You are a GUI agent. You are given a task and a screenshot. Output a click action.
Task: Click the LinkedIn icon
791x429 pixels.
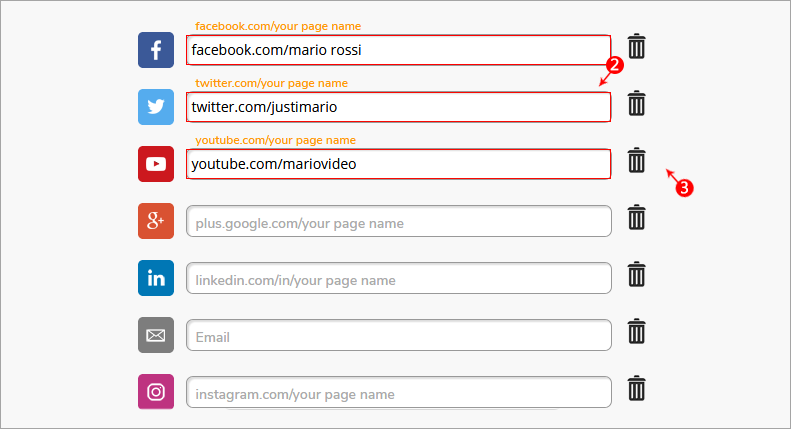(156, 278)
